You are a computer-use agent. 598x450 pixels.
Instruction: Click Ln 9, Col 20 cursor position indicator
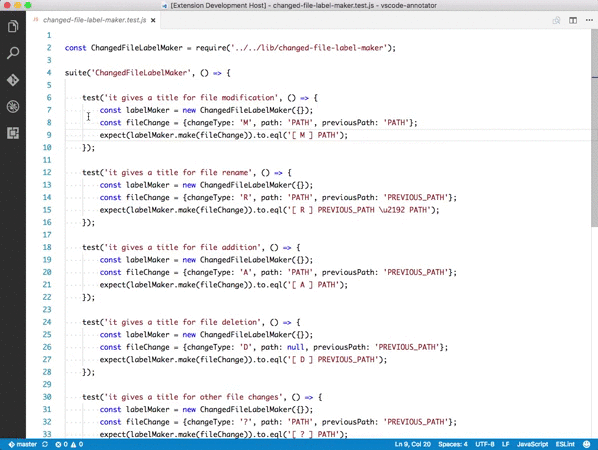[412, 444]
